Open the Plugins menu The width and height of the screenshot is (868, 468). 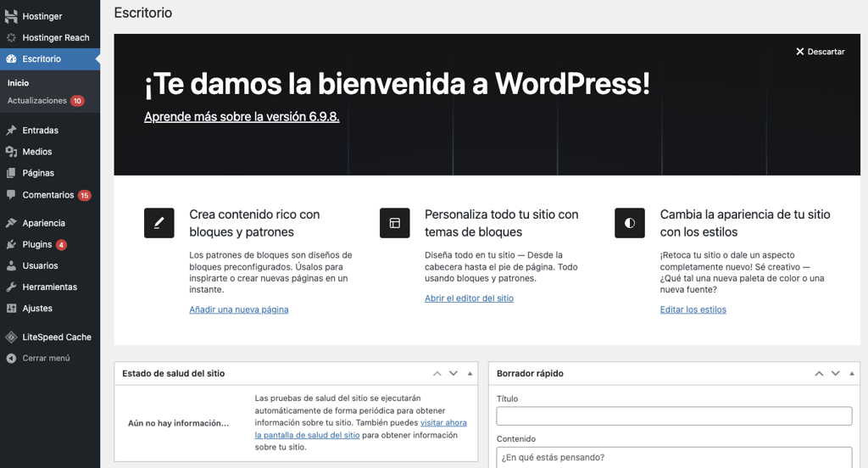(50, 244)
